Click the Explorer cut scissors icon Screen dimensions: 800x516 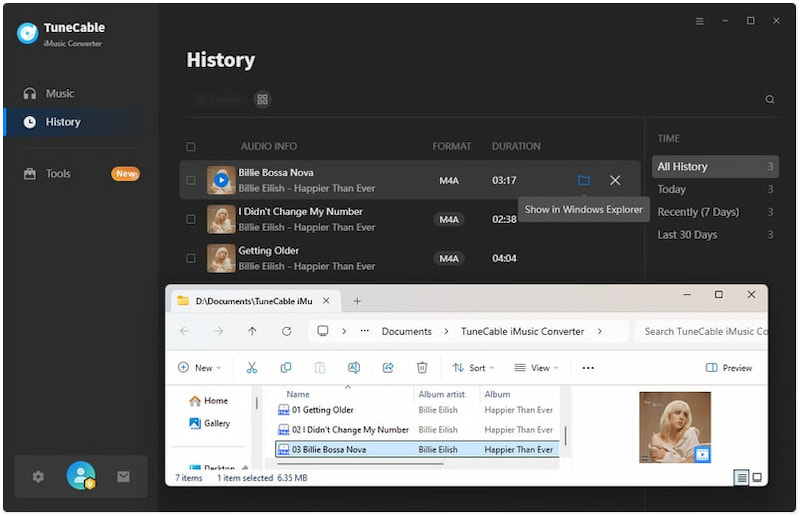coord(252,368)
